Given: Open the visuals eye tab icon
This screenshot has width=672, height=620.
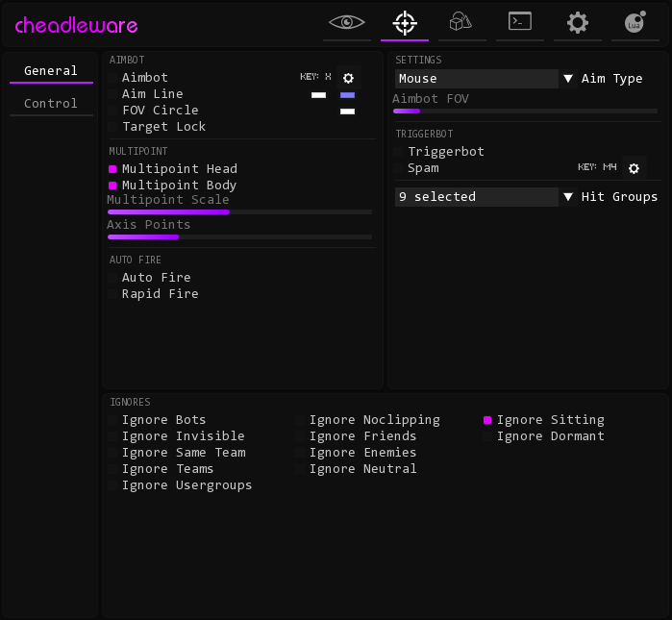Looking at the screenshot, I should [x=347, y=22].
